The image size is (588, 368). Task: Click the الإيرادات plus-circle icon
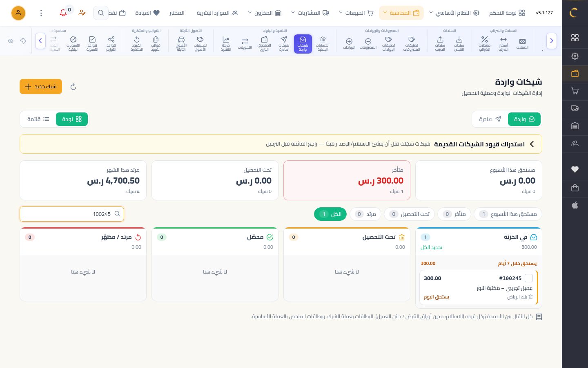(349, 44)
